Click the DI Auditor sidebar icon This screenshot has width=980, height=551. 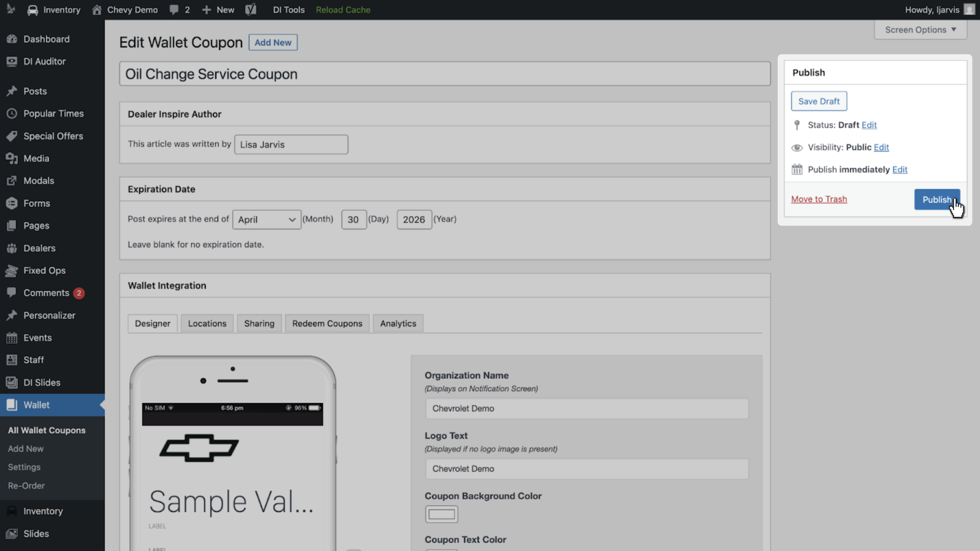(x=12, y=61)
